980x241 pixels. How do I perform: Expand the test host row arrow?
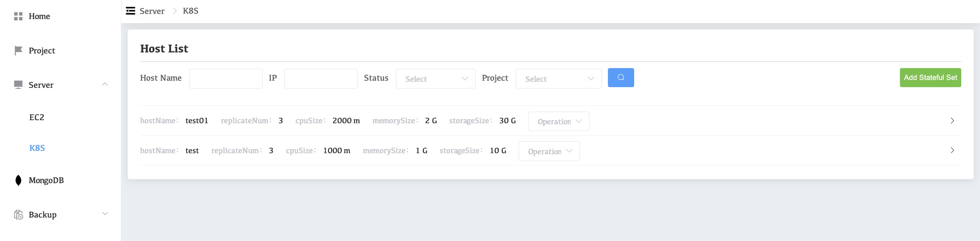coord(952,150)
